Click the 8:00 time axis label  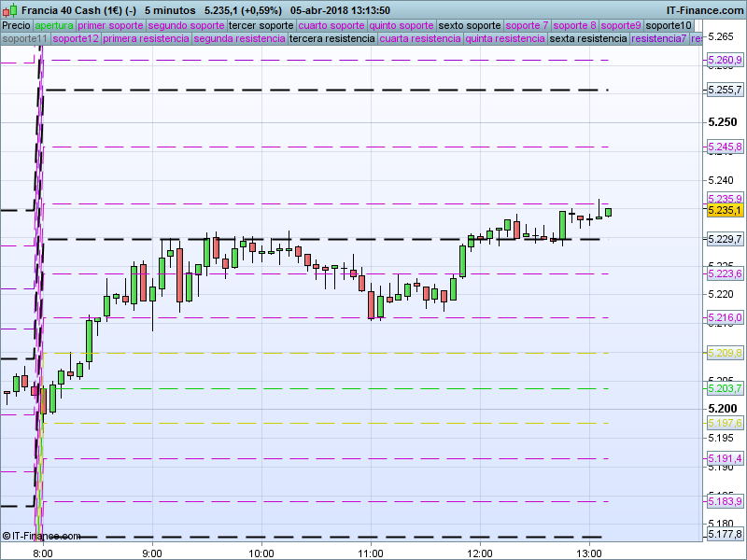pyautogui.click(x=43, y=553)
